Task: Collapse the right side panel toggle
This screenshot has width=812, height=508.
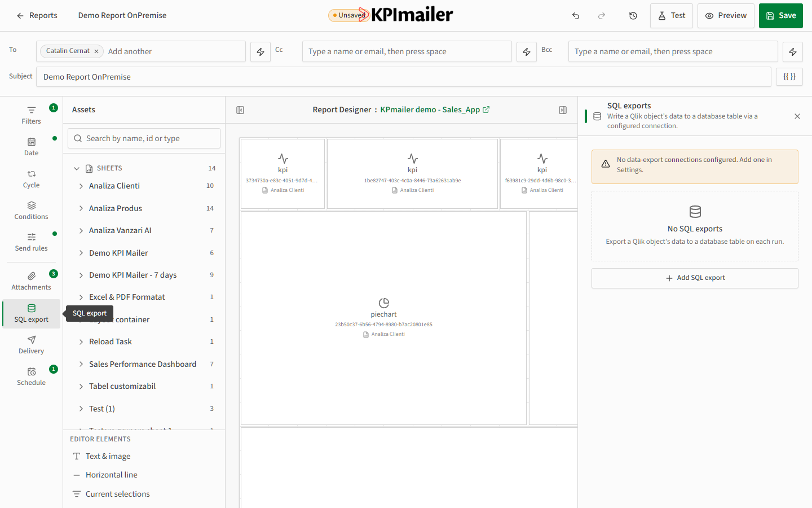Action: [563, 110]
